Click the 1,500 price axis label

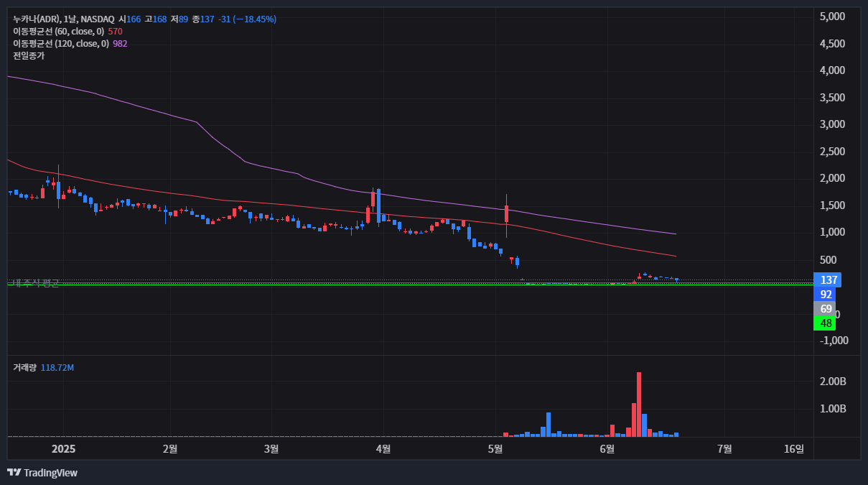(x=832, y=205)
